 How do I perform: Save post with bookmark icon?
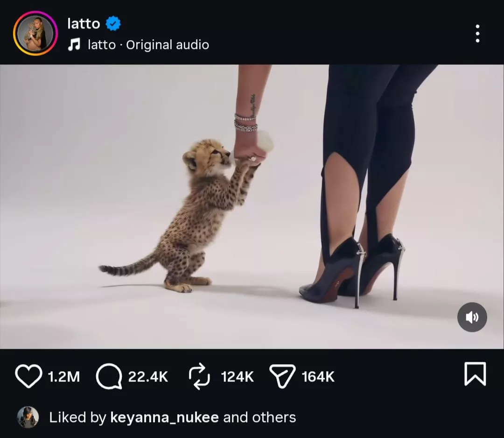click(x=475, y=374)
